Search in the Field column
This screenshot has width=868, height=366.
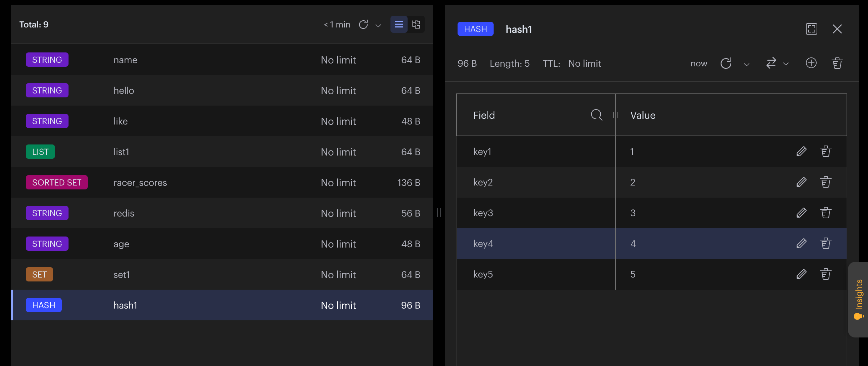point(596,115)
